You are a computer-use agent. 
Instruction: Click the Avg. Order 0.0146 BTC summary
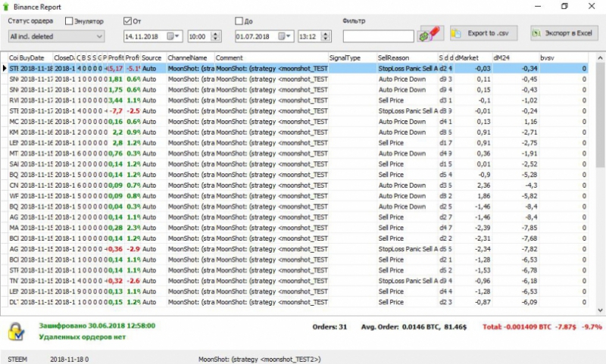414,327
